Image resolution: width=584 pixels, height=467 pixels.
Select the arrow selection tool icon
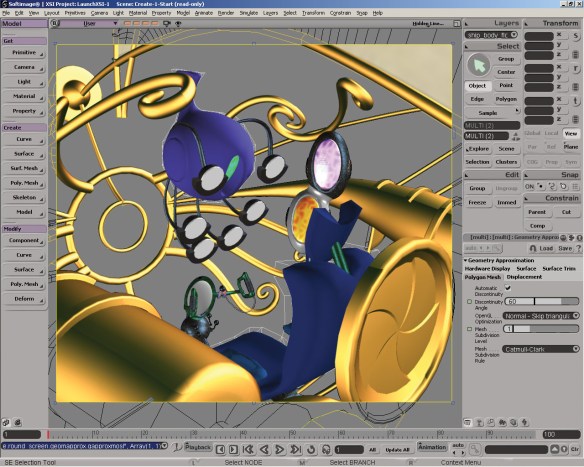(478, 66)
